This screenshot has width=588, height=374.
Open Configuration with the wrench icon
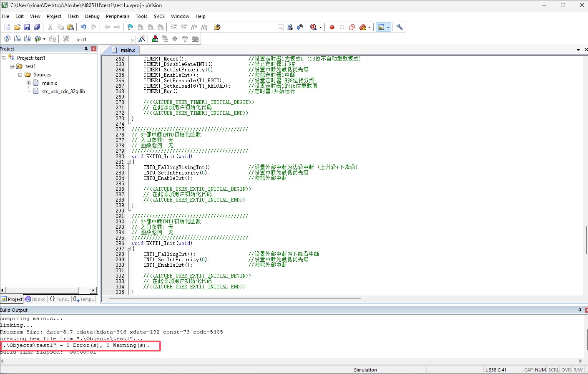pos(400,27)
